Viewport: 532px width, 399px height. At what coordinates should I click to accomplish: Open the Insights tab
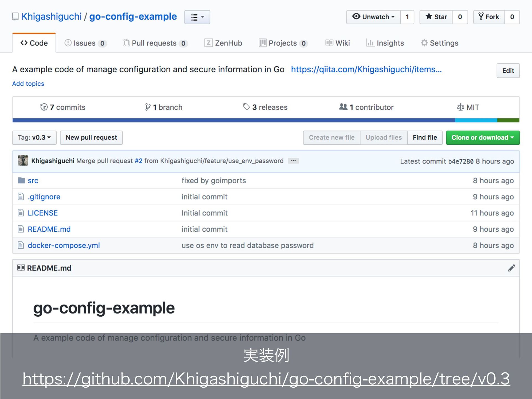(x=385, y=43)
